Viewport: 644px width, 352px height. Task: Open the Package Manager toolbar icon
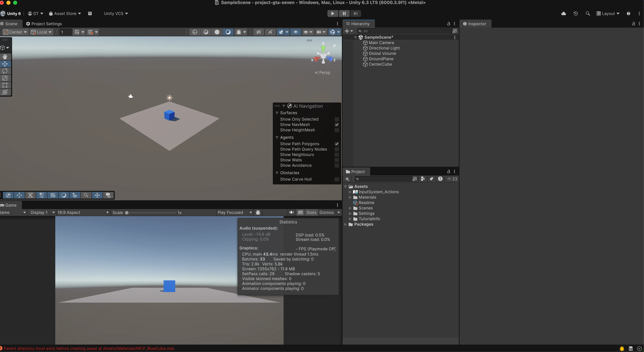90,13
